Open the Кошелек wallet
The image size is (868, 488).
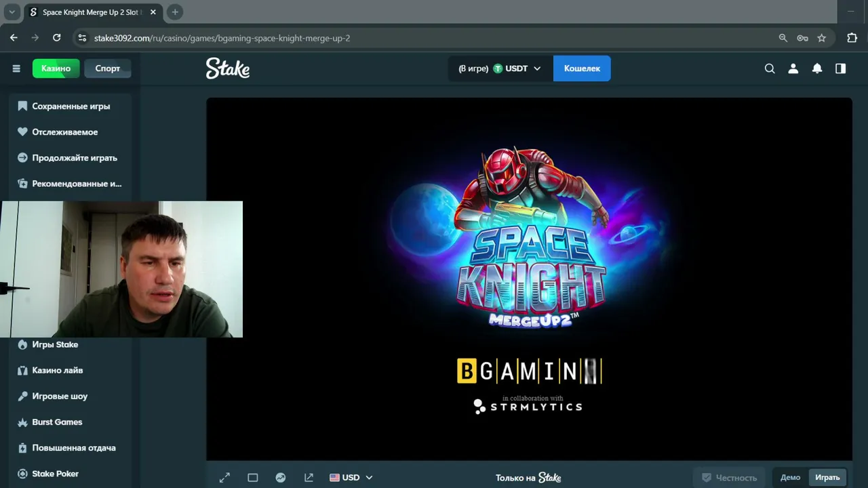[582, 68]
